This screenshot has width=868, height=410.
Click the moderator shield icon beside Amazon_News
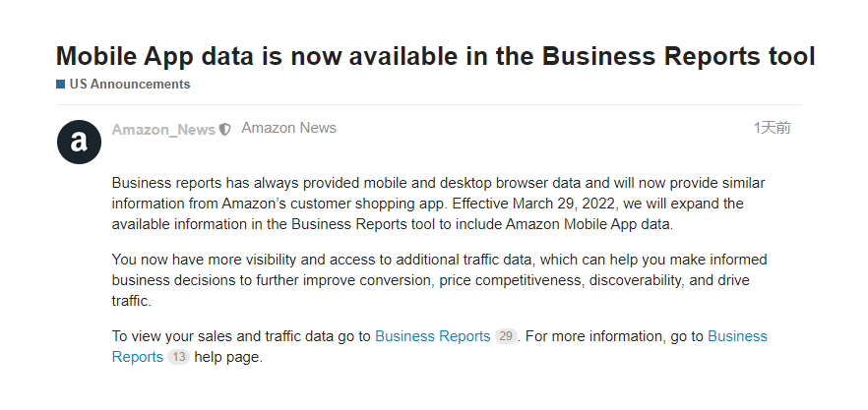pos(225,130)
